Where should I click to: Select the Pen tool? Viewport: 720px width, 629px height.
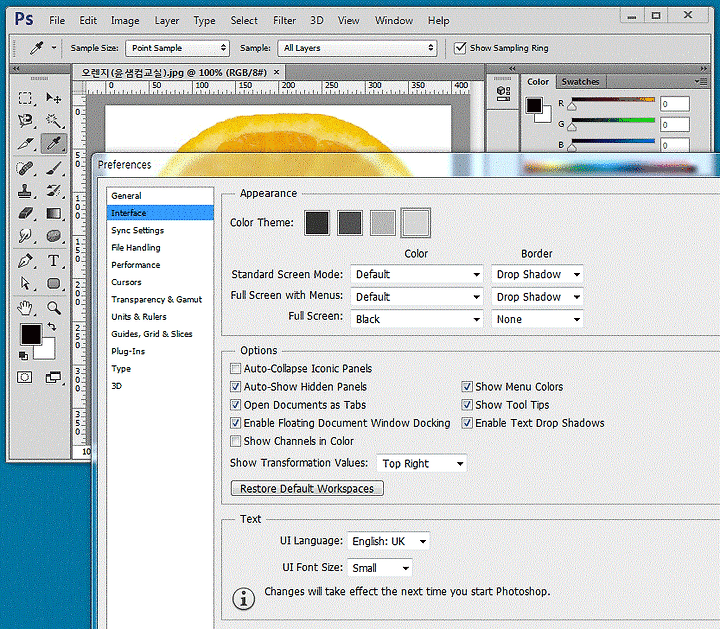point(25,261)
